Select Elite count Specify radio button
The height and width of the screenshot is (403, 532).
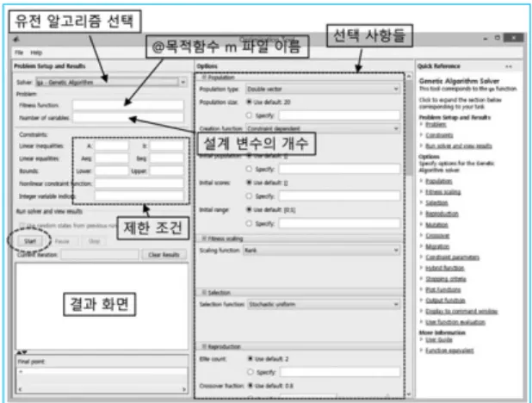point(250,372)
